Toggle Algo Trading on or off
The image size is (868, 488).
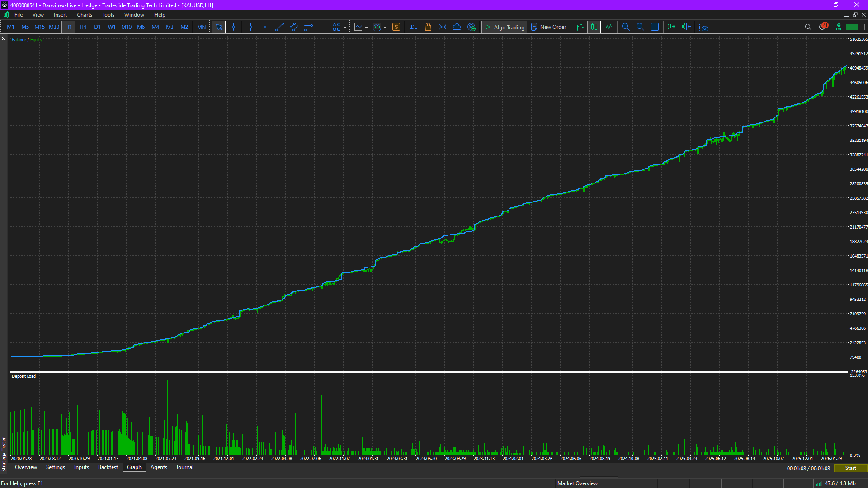click(504, 27)
